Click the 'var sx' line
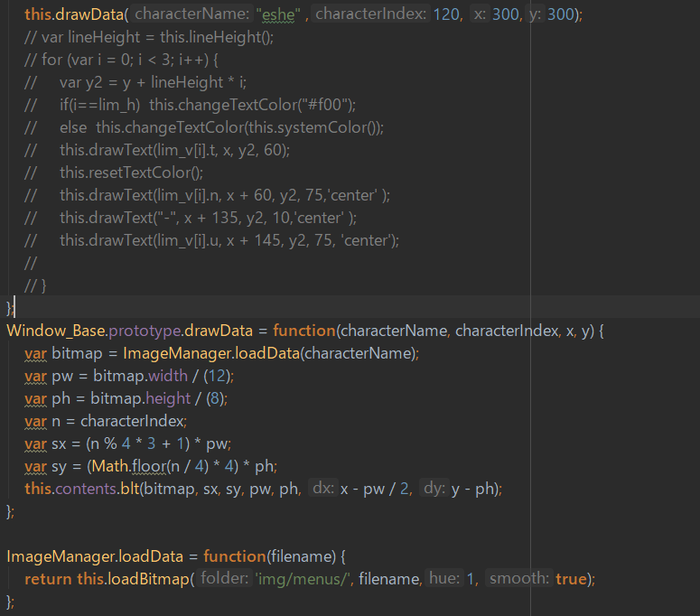 click(x=127, y=443)
